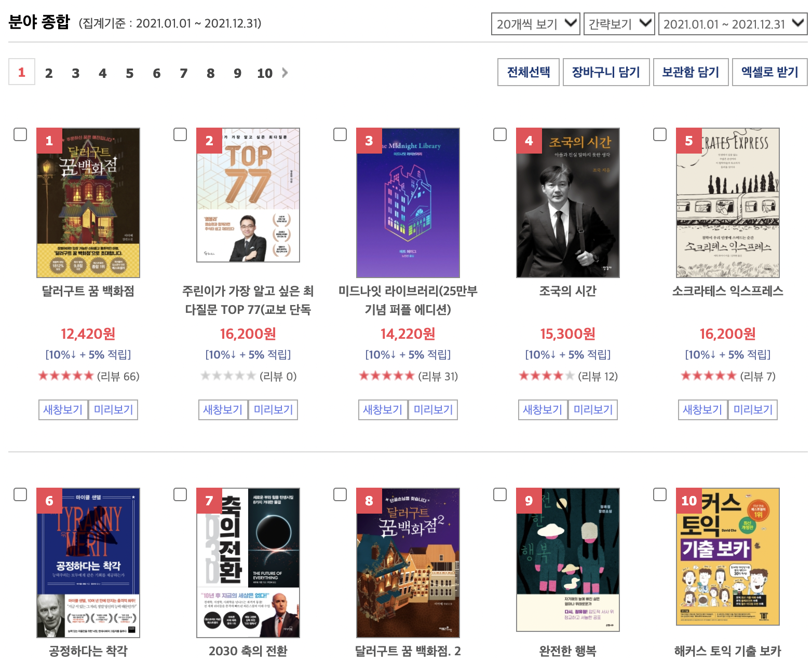This screenshot has width=812, height=662.
Task: Select the checkbox for 미드나잇 라이브러리
Action: point(340,134)
